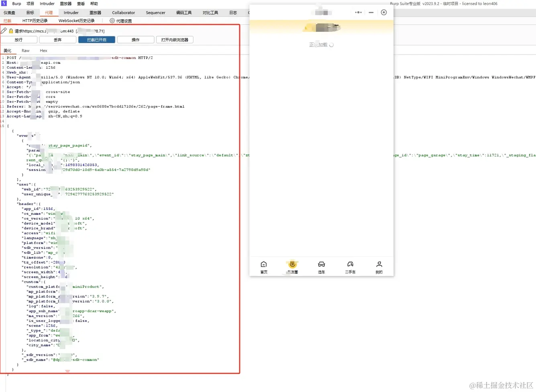Click the Burp Suite logo icon

pos(4,3)
